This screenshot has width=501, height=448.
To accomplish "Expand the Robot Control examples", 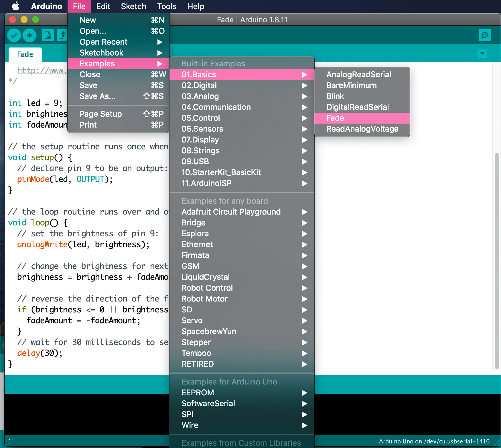I will click(242, 288).
